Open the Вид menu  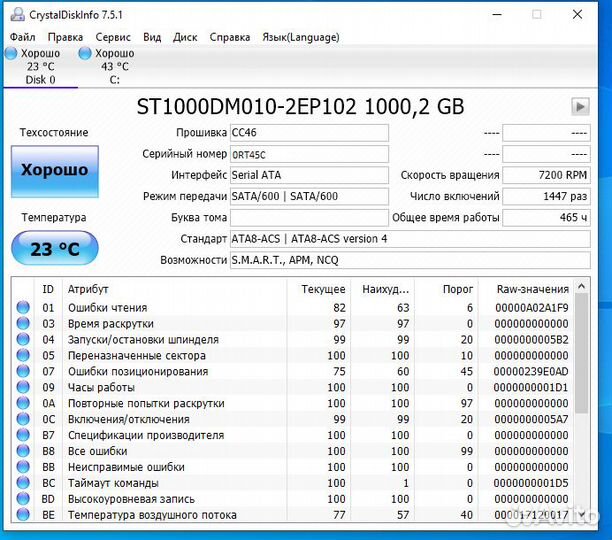tap(152, 37)
